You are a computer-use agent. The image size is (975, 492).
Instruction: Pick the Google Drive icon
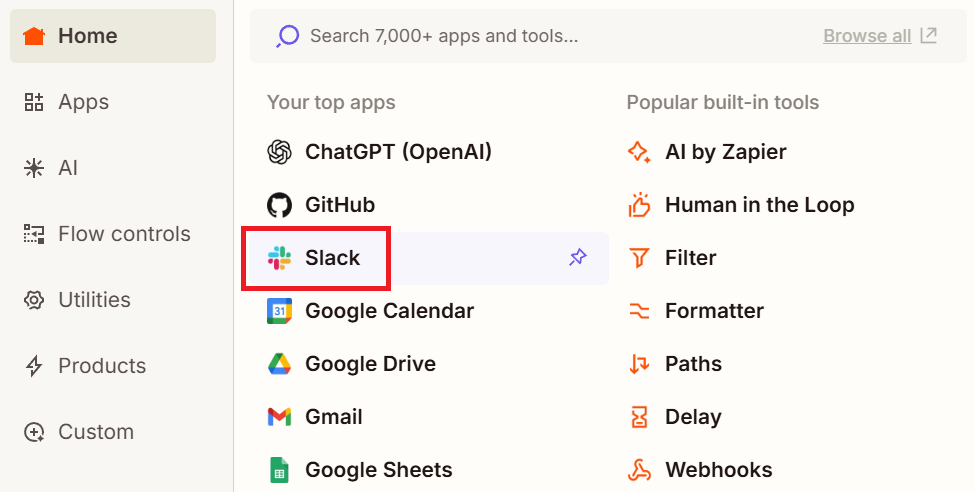(279, 364)
